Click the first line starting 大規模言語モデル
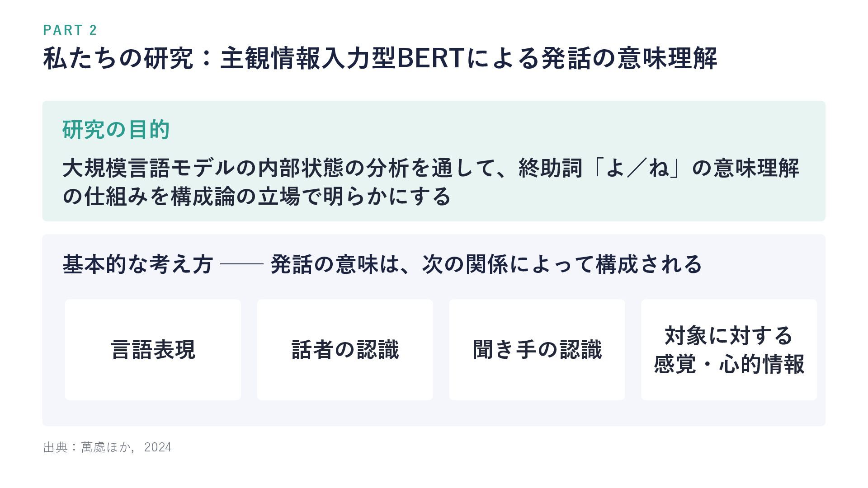Image resolution: width=868 pixels, height=488 pixels. point(431,168)
